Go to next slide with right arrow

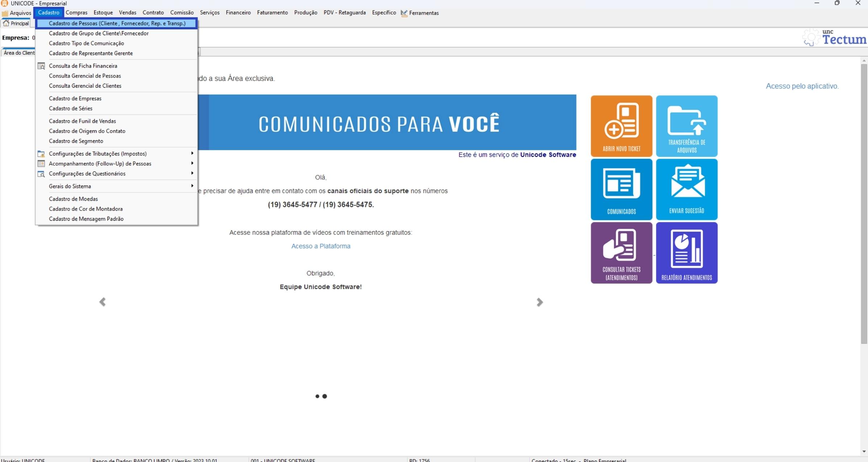pos(539,302)
